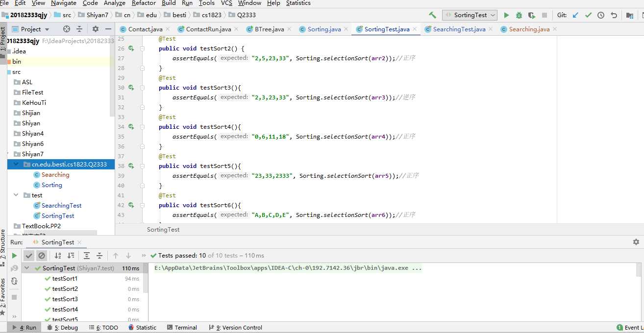Revert changes with Git undo arrow
Image resolution: width=644 pixels, height=333 pixels.
(x=614, y=15)
